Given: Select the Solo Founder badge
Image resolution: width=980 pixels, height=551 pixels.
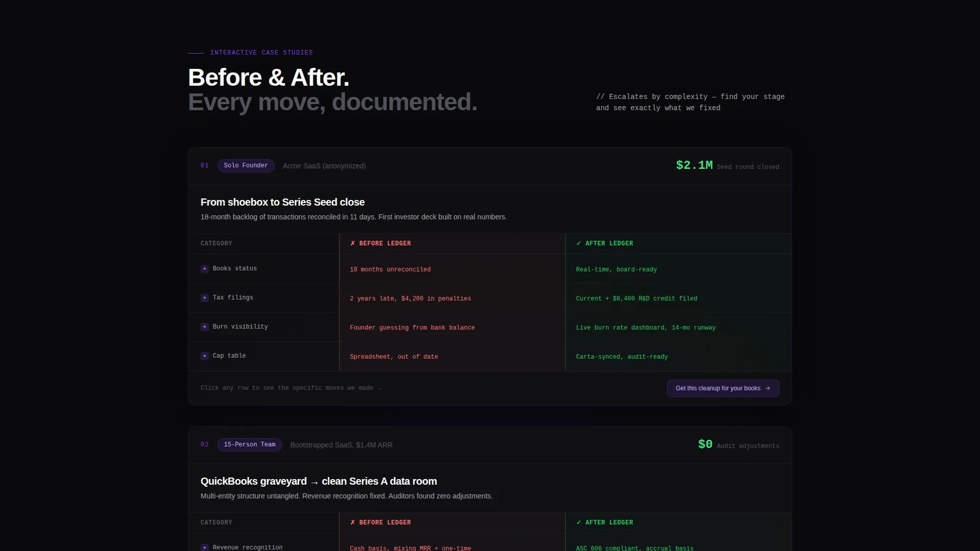Looking at the screenshot, I should coord(246,166).
